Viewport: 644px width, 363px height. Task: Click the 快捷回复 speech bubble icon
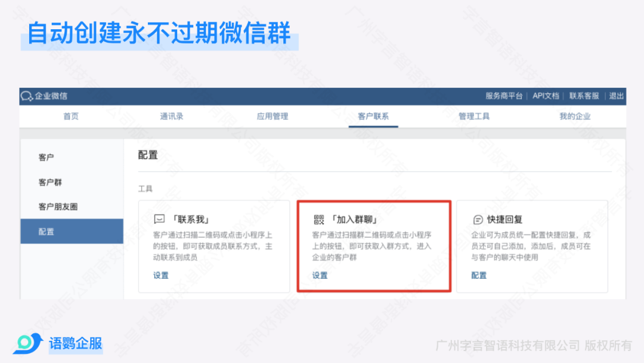click(478, 219)
